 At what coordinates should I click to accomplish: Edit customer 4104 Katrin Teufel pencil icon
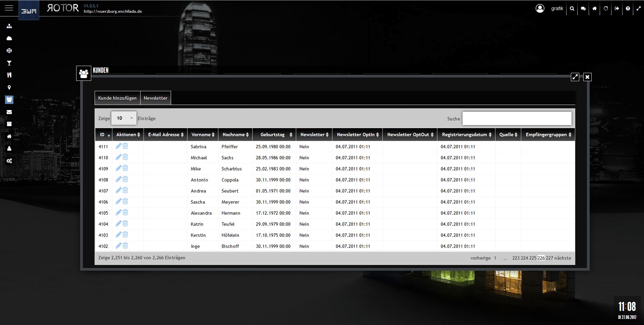(x=118, y=223)
